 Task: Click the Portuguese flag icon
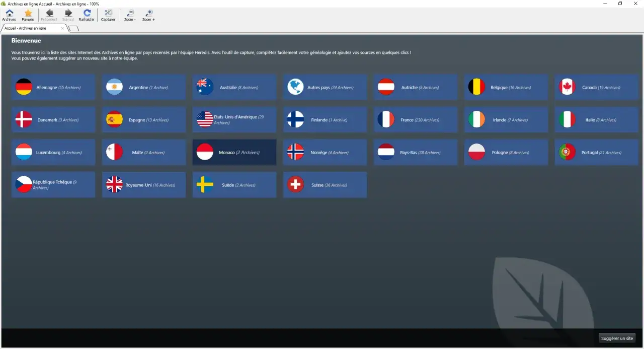[x=567, y=152]
